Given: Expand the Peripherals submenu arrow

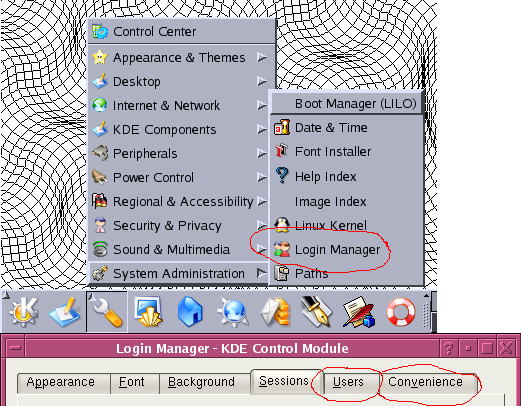Looking at the screenshot, I should 262,153.
